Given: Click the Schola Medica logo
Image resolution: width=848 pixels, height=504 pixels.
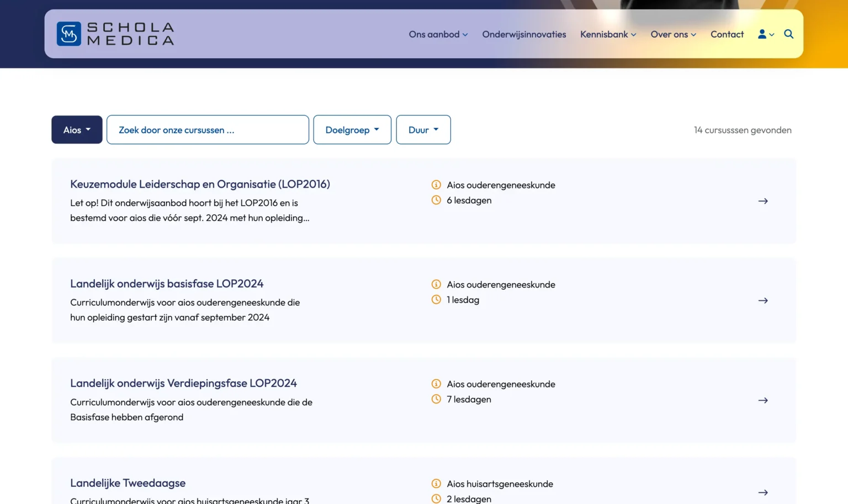Looking at the screenshot, I should [x=115, y=34].
